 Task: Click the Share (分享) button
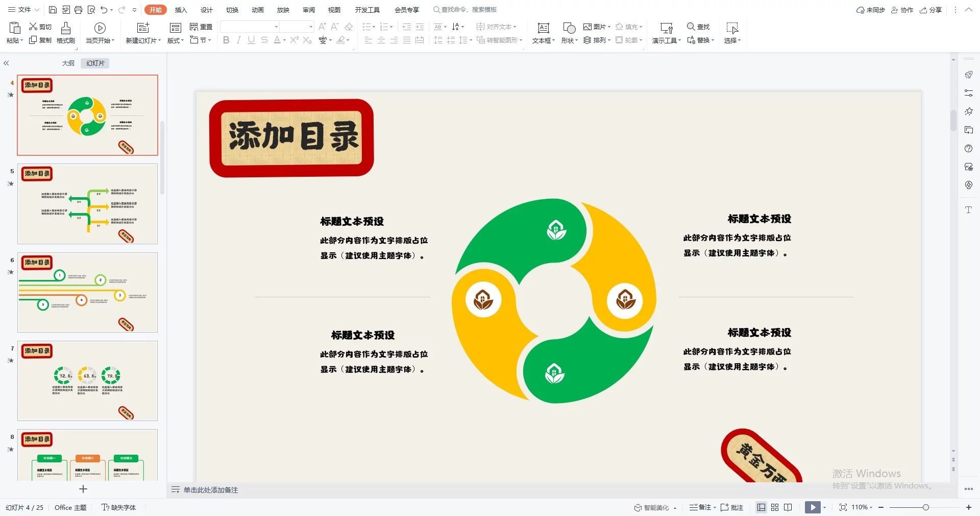coord(930,10)
